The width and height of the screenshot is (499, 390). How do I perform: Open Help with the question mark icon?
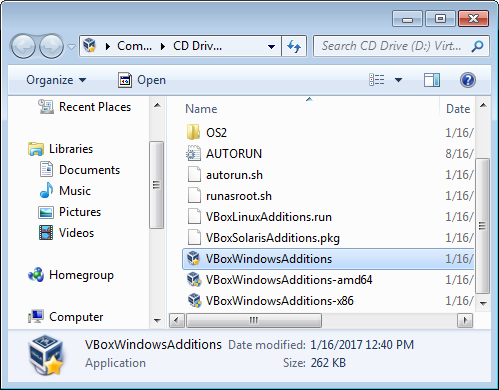tap(468, 80)
